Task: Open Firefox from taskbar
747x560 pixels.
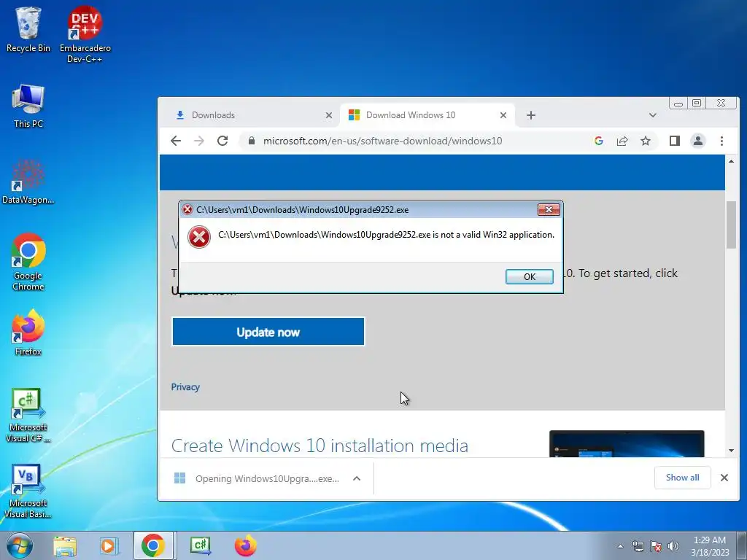Action: pos(245,545)
